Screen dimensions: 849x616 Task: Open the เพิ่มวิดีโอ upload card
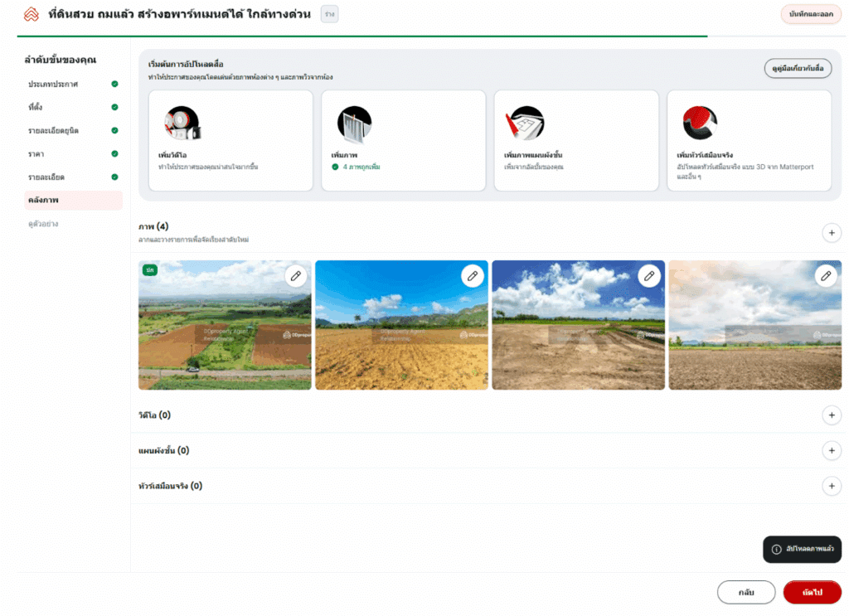(230, 140)
